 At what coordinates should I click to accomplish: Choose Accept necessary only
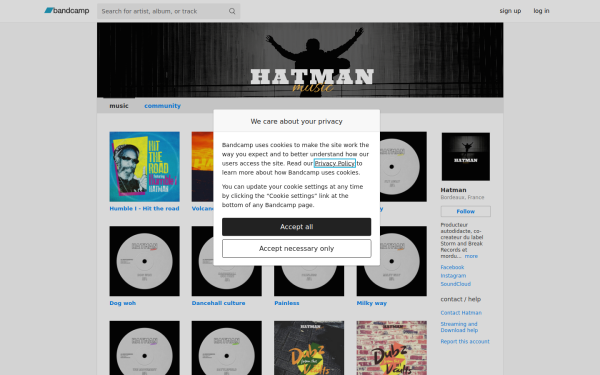[297, 249]
